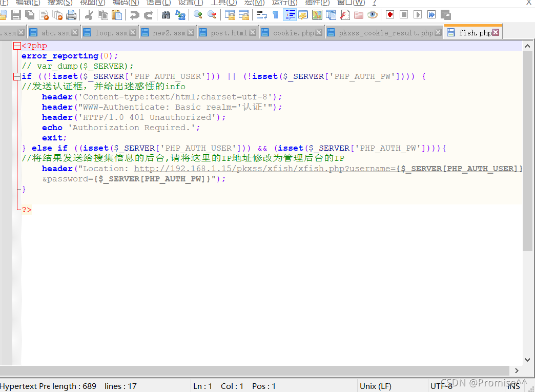
Task: Open the 语言(L) language menu
Action: click(158, 3)
